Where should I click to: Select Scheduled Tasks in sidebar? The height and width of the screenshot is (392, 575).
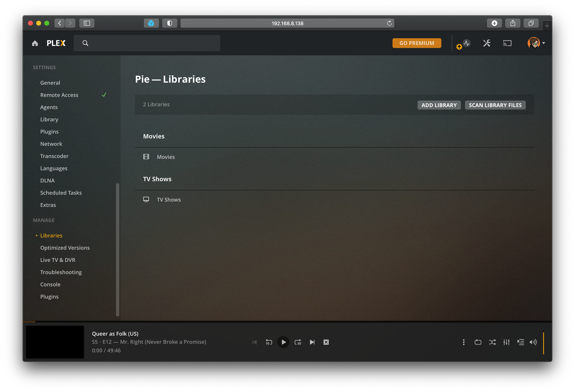tap(61, 193)
